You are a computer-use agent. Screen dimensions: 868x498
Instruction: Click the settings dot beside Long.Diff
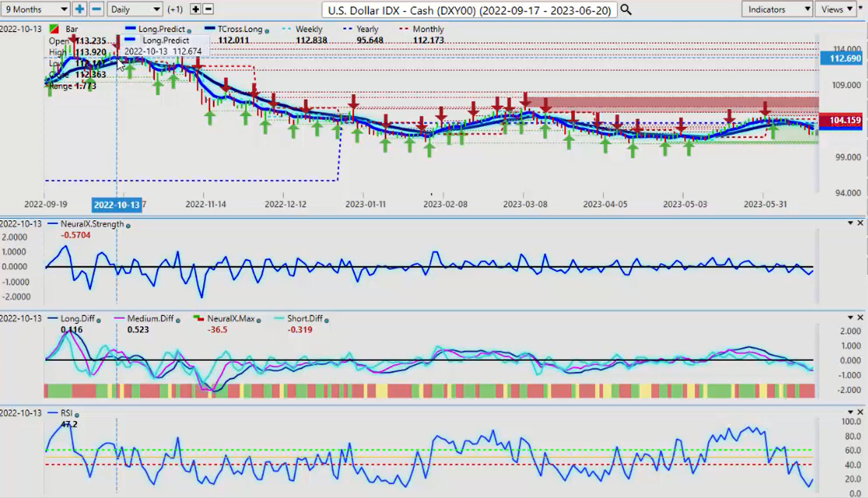pos(98,320)
